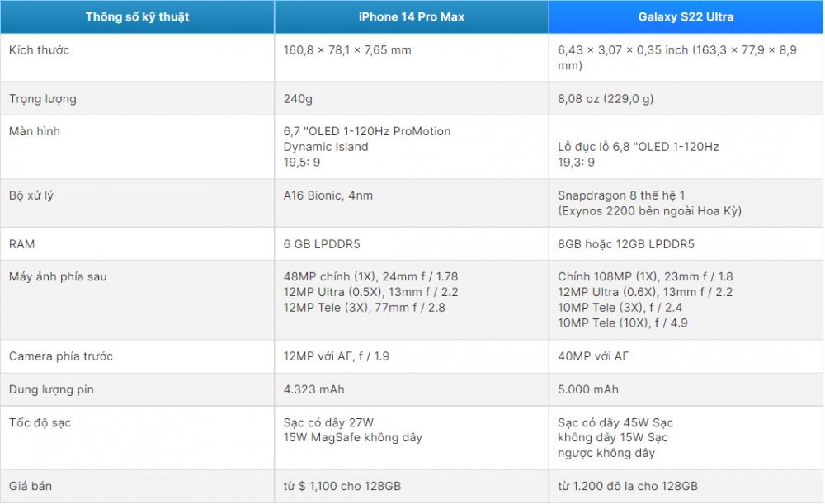Click the "4.323 mAh" battery cell
Viewport: 825px width, 504px height.
(x=313, y=389)
